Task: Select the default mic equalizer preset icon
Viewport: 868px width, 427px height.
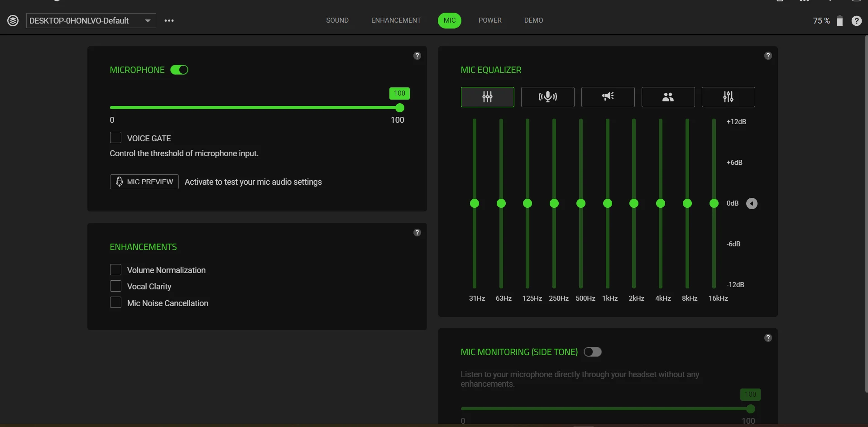Action: point(487,97)
